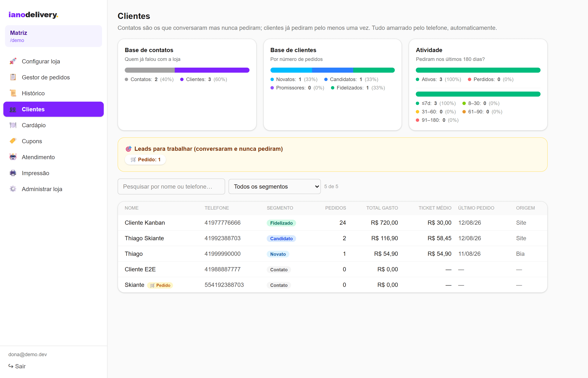Image resolution: width=588 pixels, height=378 pixels.
Task: Select the Thiago Skiante name cell
Action: (144, 238)
